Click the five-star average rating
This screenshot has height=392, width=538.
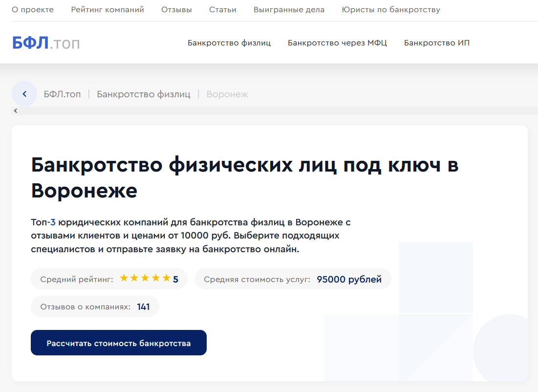(x=145, y=278)
